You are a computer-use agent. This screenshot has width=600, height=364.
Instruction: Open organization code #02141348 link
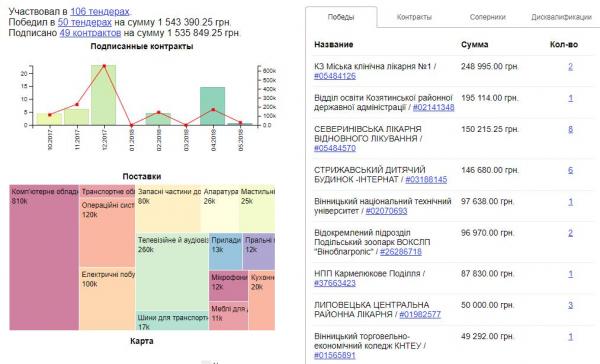tap(434, 107)
